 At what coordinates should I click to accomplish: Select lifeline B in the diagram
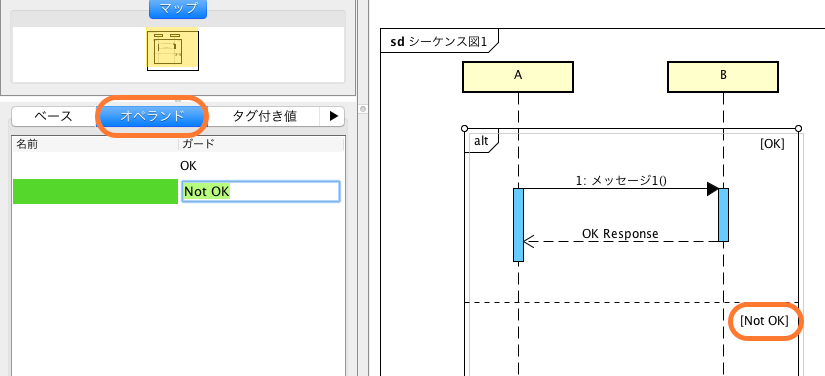722,77
